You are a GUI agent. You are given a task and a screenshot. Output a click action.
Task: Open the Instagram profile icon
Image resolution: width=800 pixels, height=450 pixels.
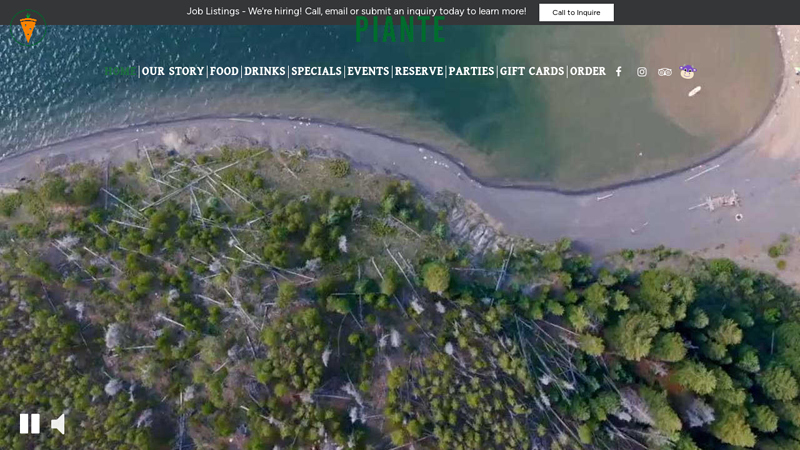pos(642,72)
